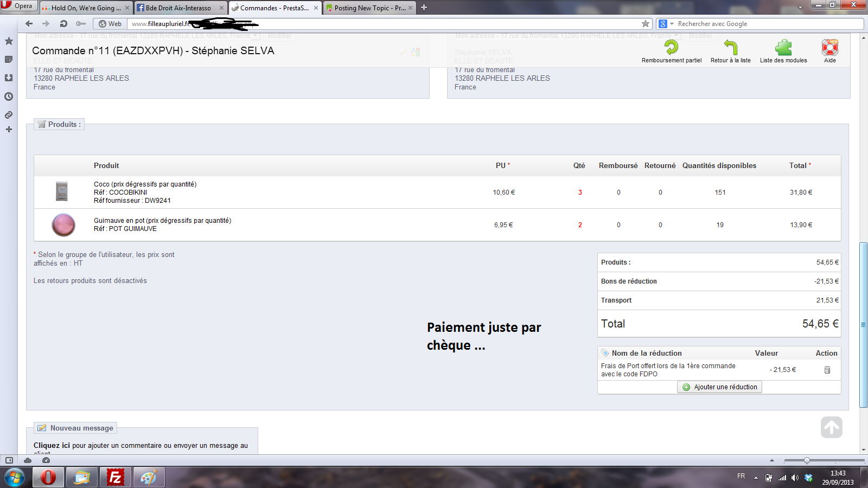Image resolution: width=868 pixels, height=488 pixels.
Task: Open a new tab with plus button
Action: click(x=424, y=8)
